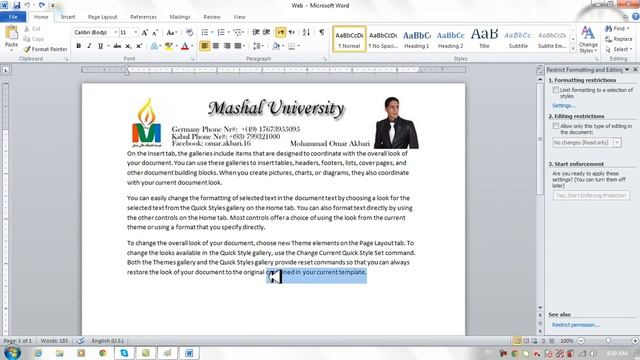Open editing restriction type dropdown

pos(617,142)
